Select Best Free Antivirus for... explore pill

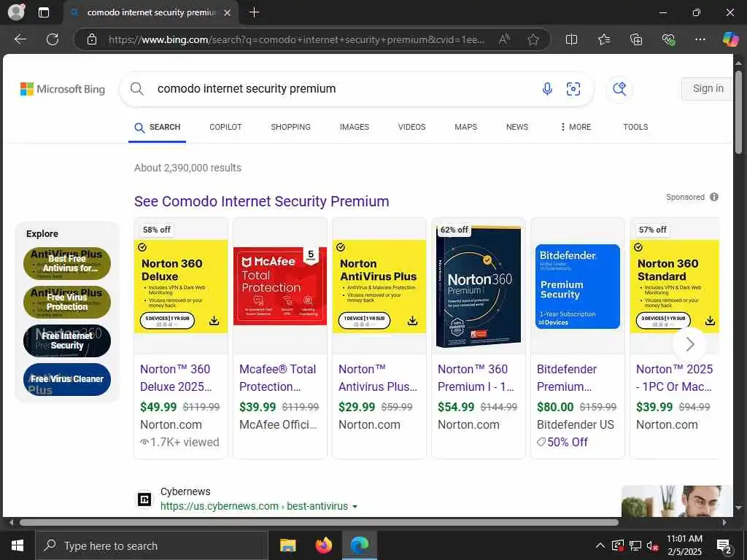[x=67, y=263]
